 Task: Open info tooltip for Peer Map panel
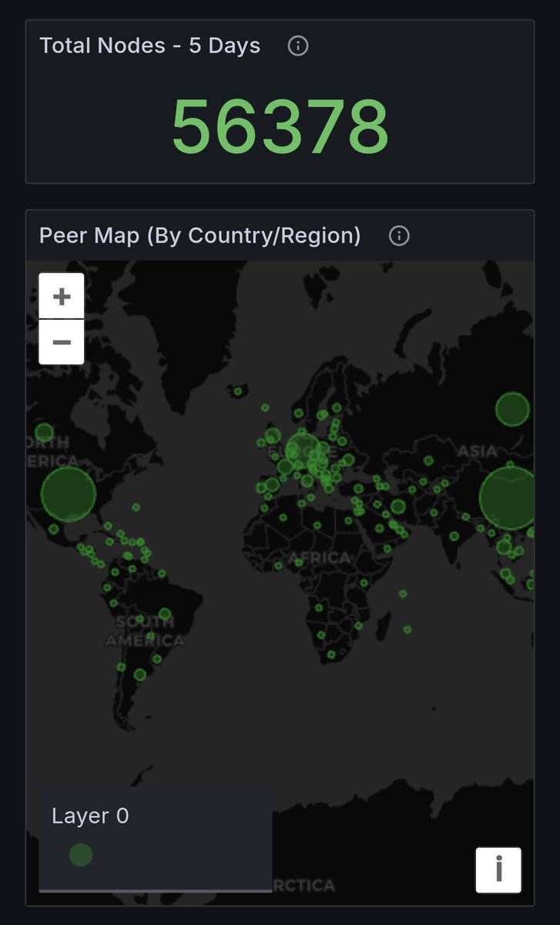pos(399,236)
